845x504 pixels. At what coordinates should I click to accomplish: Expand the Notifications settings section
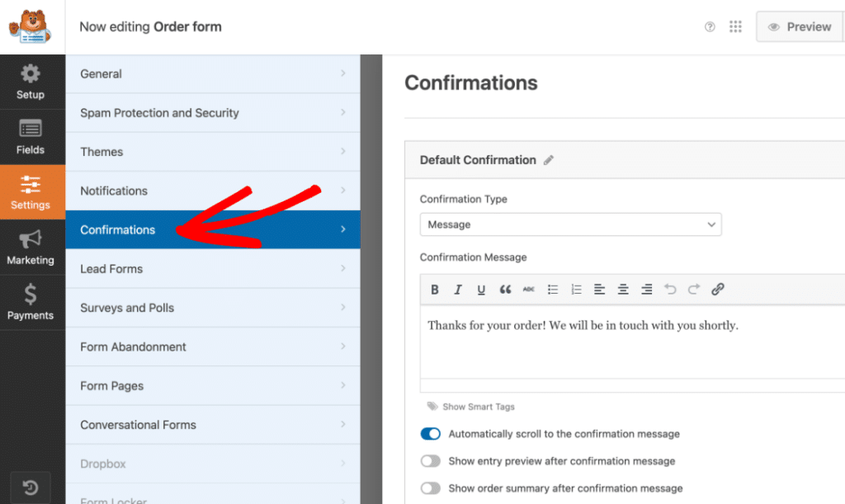tap(213, 191)
